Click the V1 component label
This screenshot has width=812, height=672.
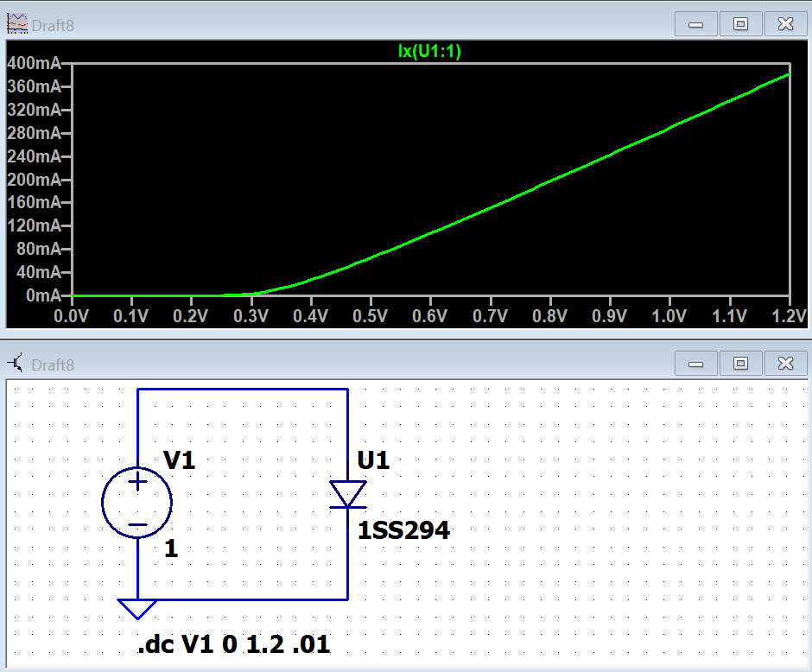[x=179, y=460]
